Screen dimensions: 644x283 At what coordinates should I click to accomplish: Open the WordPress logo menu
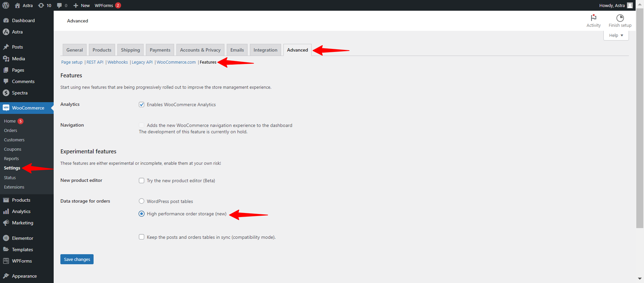[x=6, y=5]
